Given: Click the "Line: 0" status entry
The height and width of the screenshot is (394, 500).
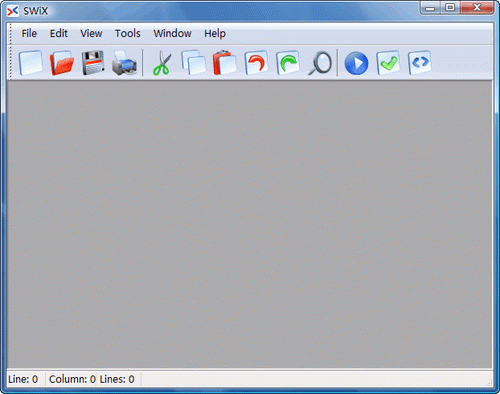Looking at the screenshot, I should tap(23, 379).
